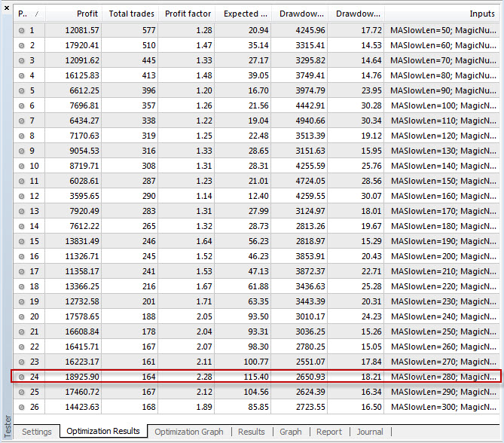The height and width of the screenshot is (443, 504).
Task: Go to the Report tab
Action: [328, 432]
